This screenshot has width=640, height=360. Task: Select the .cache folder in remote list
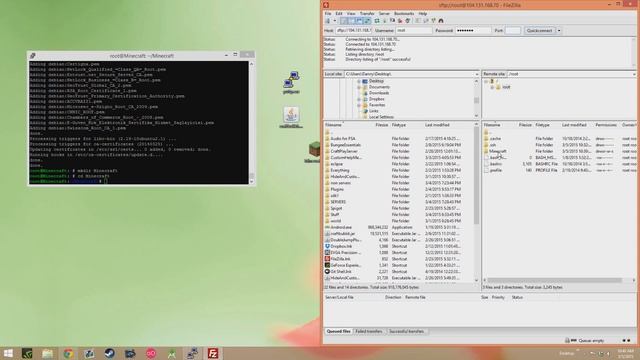(x=495, y=139)
